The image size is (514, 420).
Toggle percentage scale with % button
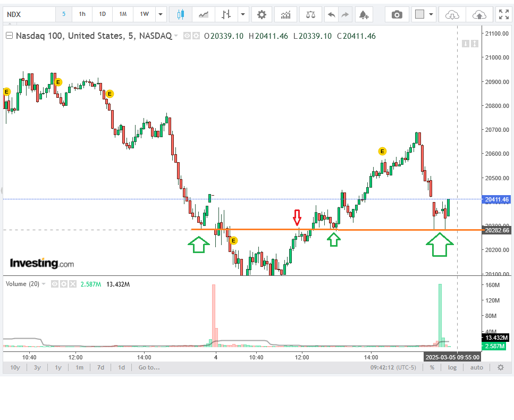[x=432, y=367]
